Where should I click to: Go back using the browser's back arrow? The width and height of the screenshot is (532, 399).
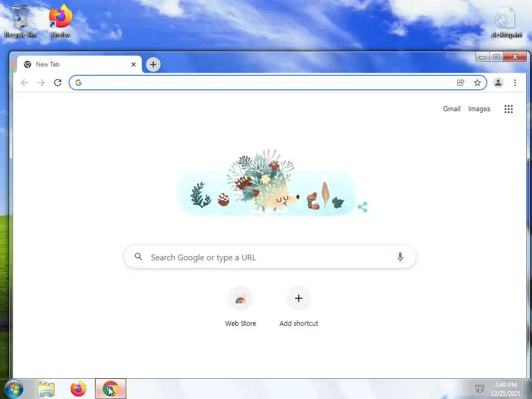(24, 83)
